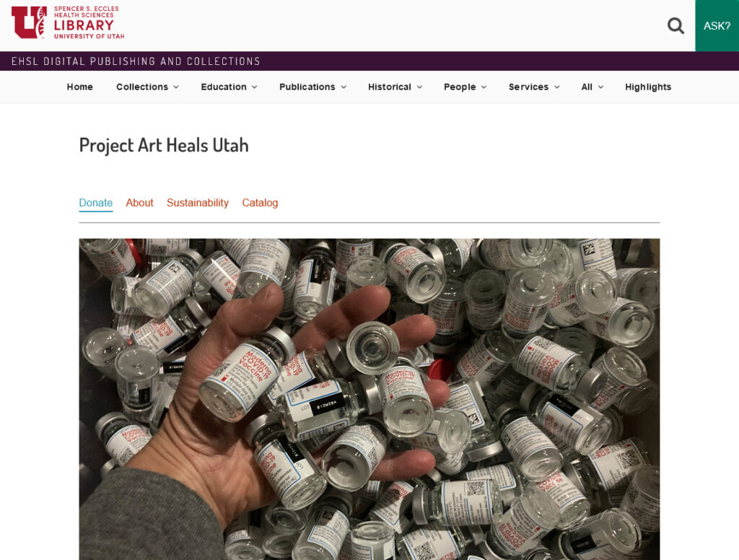Expand the Publications dropdown chevron
The width and height of the screenshot is (739, 560).
(344, 87)
